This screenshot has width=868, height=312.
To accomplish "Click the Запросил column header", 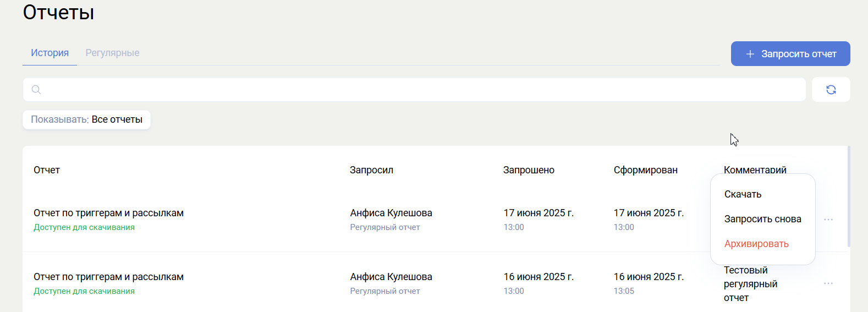I will (371, 170).
